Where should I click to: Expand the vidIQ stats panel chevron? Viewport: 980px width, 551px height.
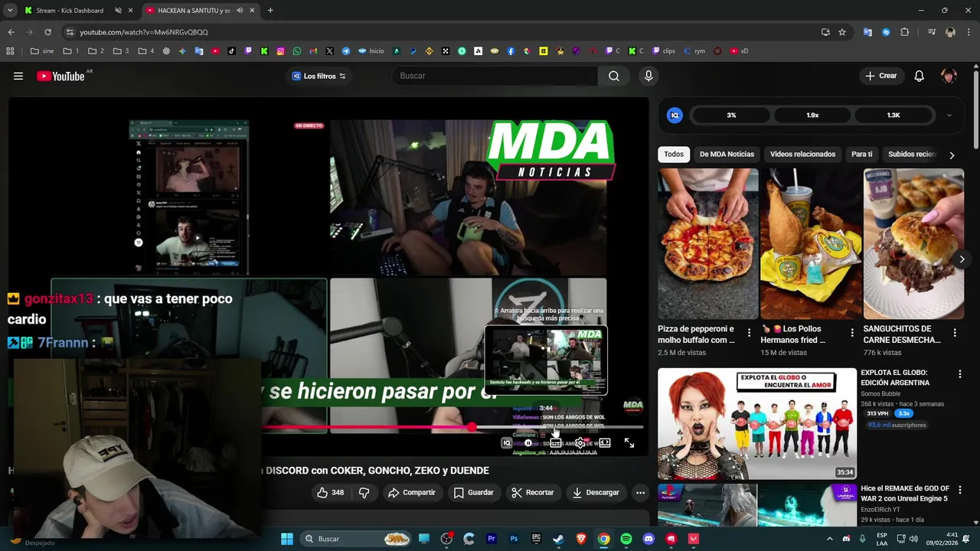click(949, 116)
